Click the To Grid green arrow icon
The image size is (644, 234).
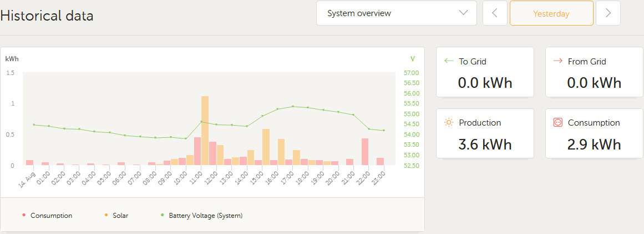pos(449,61)
